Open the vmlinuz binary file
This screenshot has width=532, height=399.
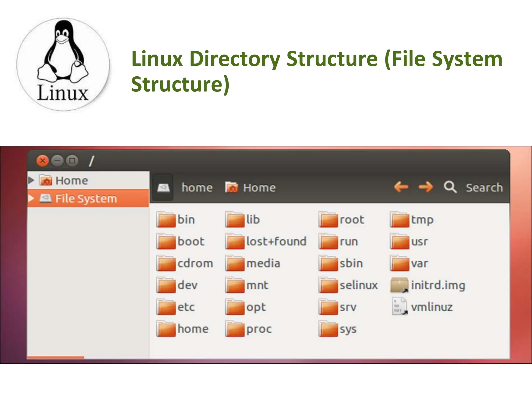click(x=399, y=307)
